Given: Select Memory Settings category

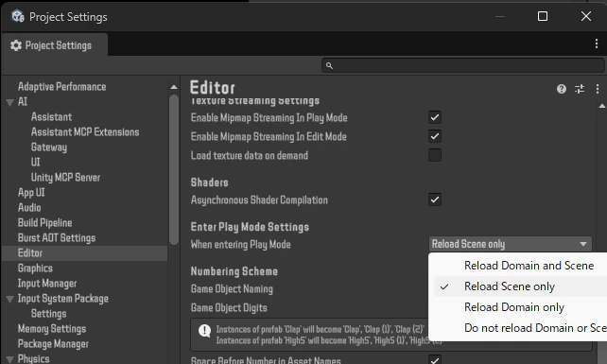Looking at the screenshot, I should click(52, 329).
